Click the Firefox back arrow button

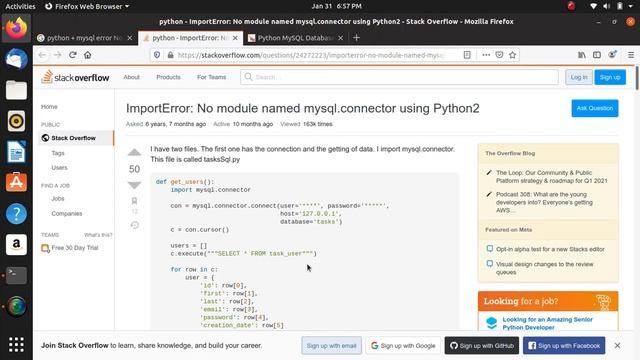click(42, 55)
